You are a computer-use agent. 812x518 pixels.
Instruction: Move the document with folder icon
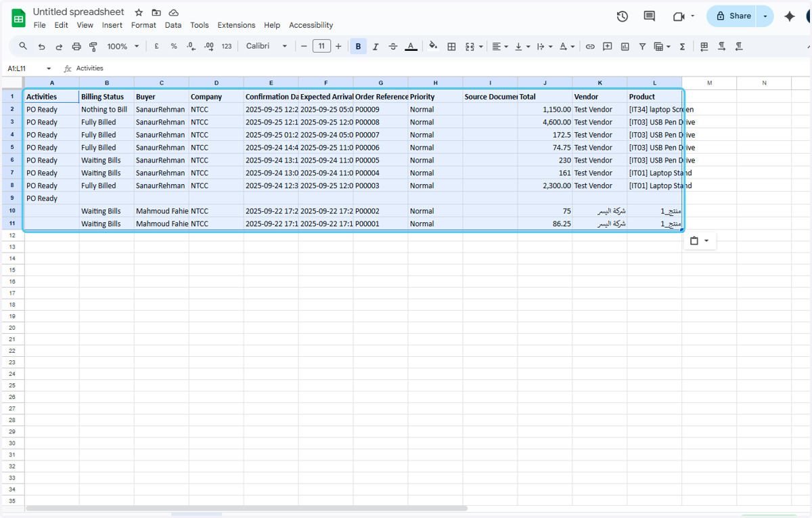click(x=156, y=13)
